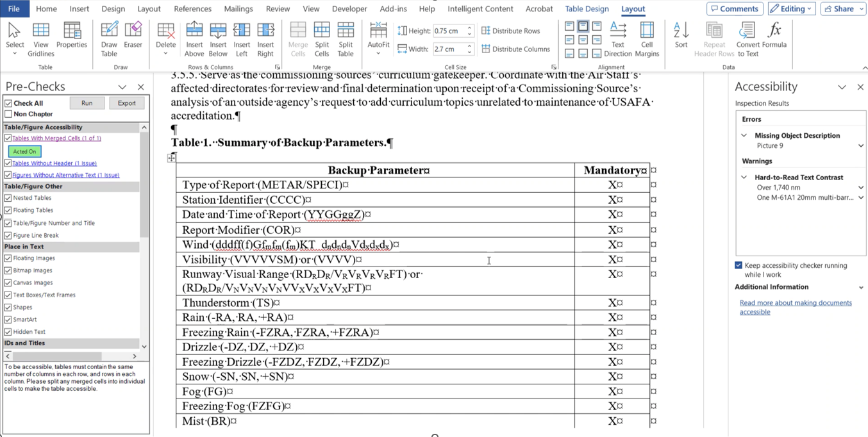868x437 pixels.
Task: Switch to the Insert tab
Action: pyautogui.click(x=79, y=9)
